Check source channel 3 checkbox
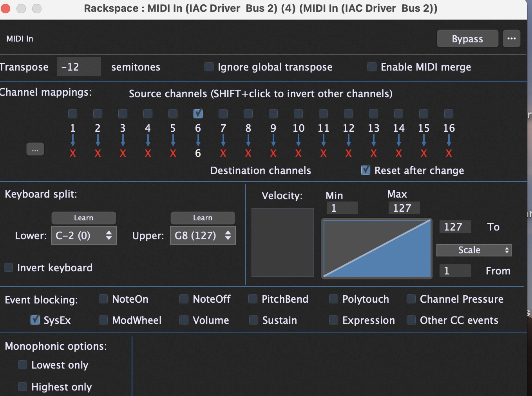Image resolution: width=532 pixels, height=396 pixels. (123, 114)
